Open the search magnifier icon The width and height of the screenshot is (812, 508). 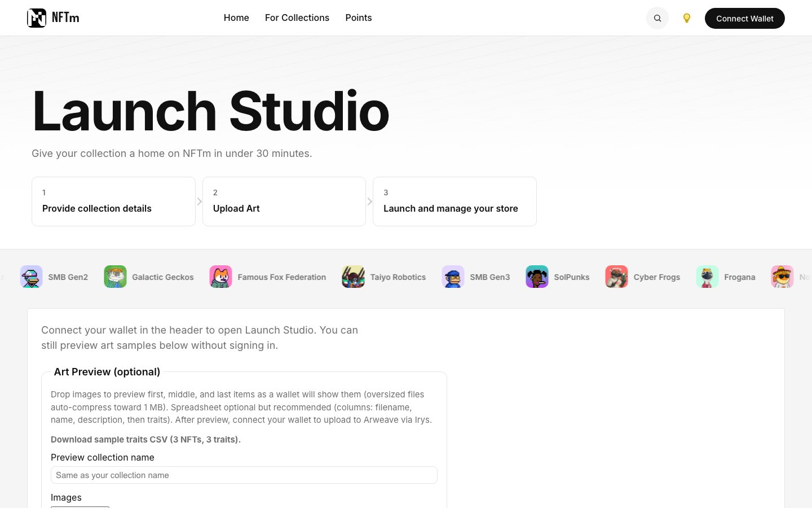point(657,18)
